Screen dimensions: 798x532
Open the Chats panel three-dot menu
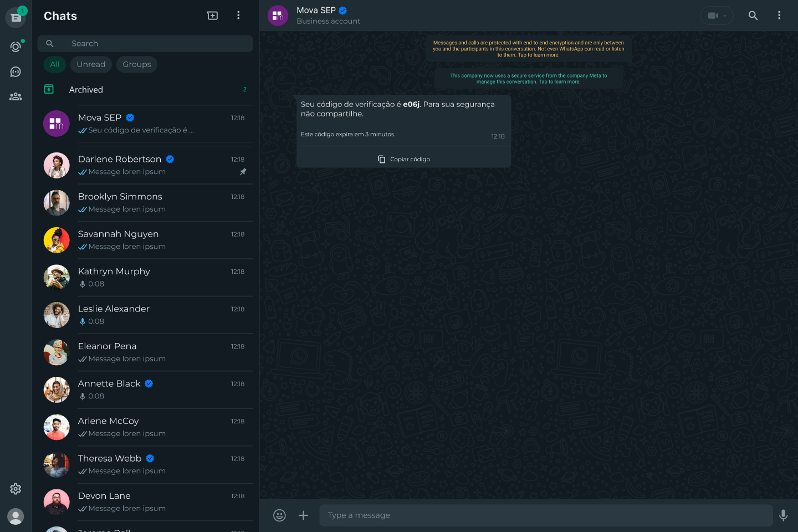coord(238,16)
